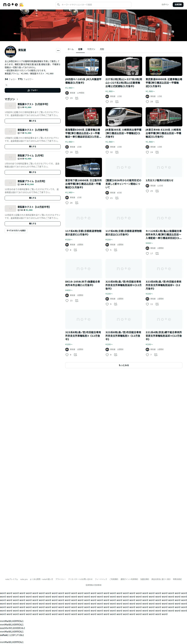187x644 pixels.
Task: Purchase 東阪屋ネクスト【1月前半号】 magazine
Action: (33, 121)
